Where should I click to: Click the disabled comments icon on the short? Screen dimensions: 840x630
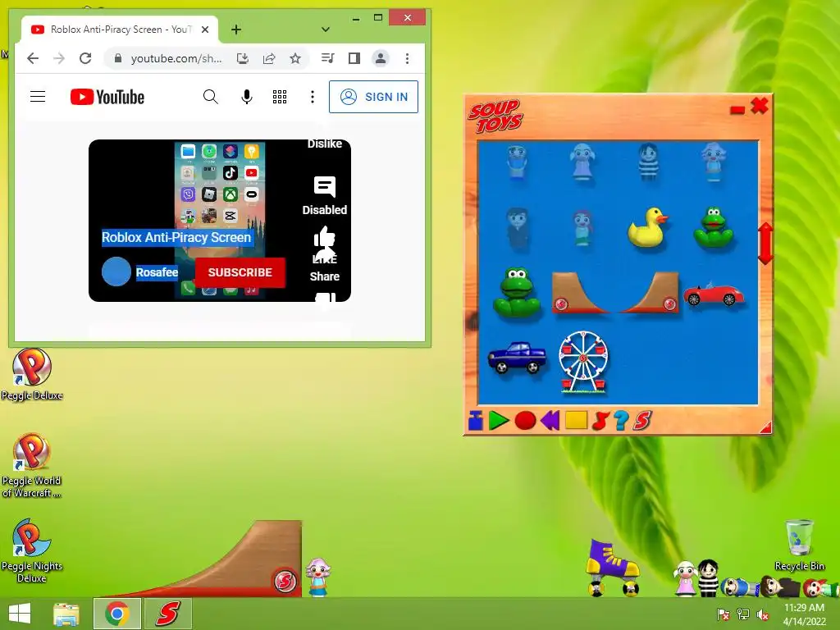click(x=325, y=188)
